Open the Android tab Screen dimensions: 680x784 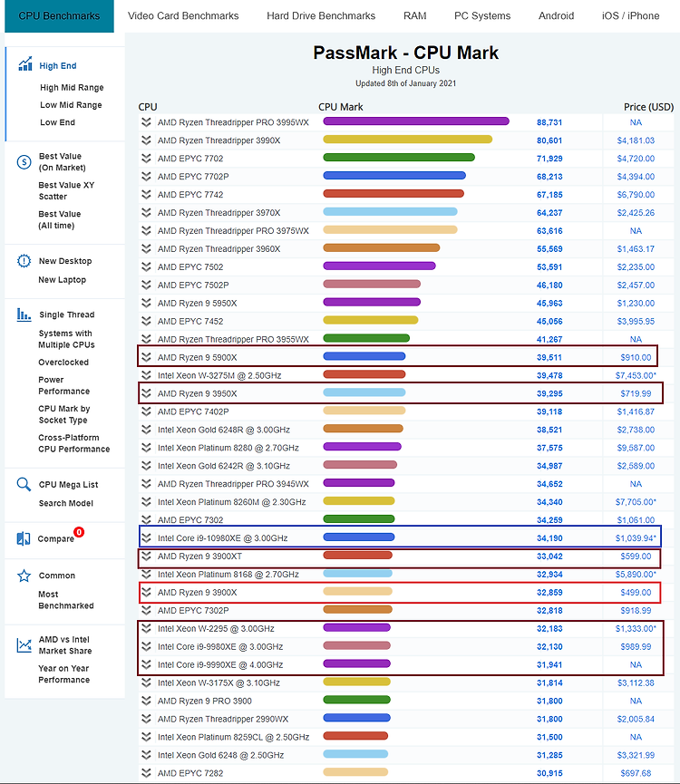tap(556, 16)
